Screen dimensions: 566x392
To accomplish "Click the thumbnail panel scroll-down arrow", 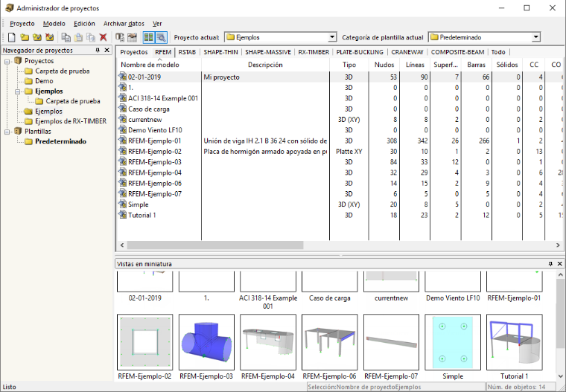I will (x=560, y=376).
